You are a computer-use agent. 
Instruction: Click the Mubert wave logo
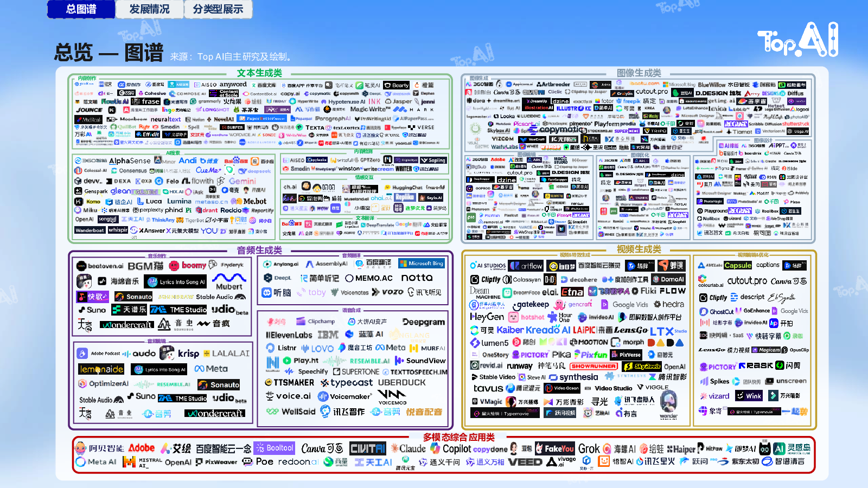[229, 281]
